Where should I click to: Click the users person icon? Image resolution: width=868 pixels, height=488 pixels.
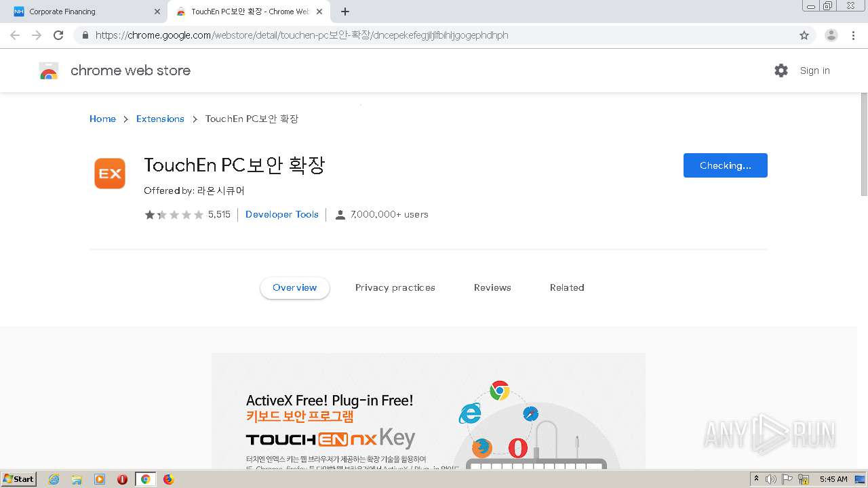[x=340, y=215]
